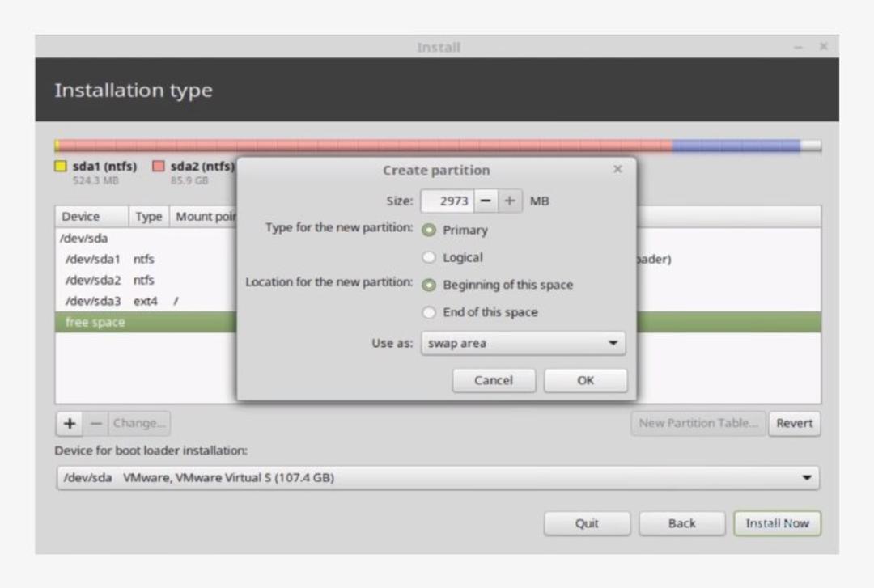This screenshot has width=874, height=588.
Task: Cancel the Create partition dialog
Action: (494, 380)
